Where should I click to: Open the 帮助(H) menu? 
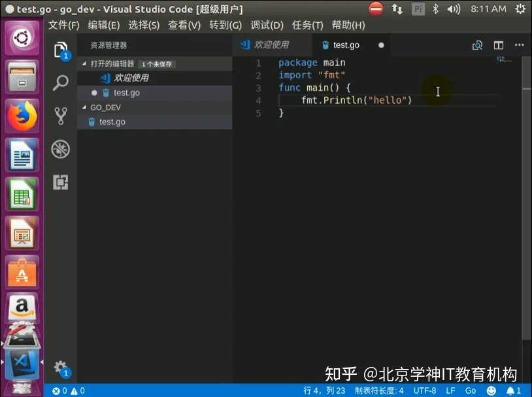[348, 25]
